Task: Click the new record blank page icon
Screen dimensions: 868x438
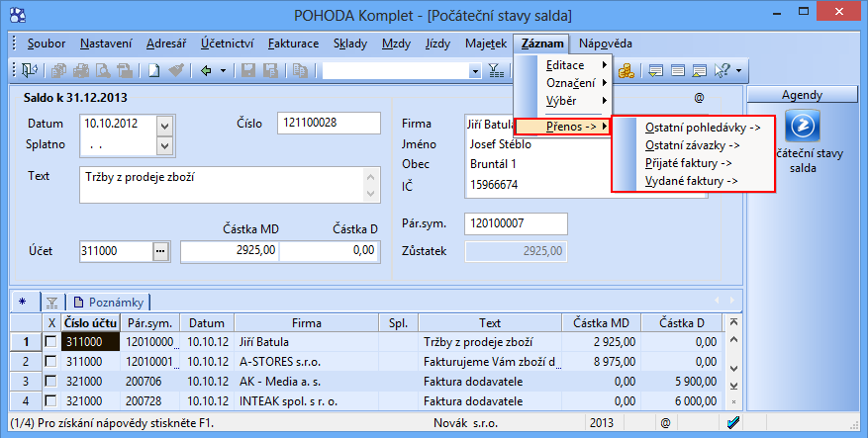Action: (x=153, y=71)
